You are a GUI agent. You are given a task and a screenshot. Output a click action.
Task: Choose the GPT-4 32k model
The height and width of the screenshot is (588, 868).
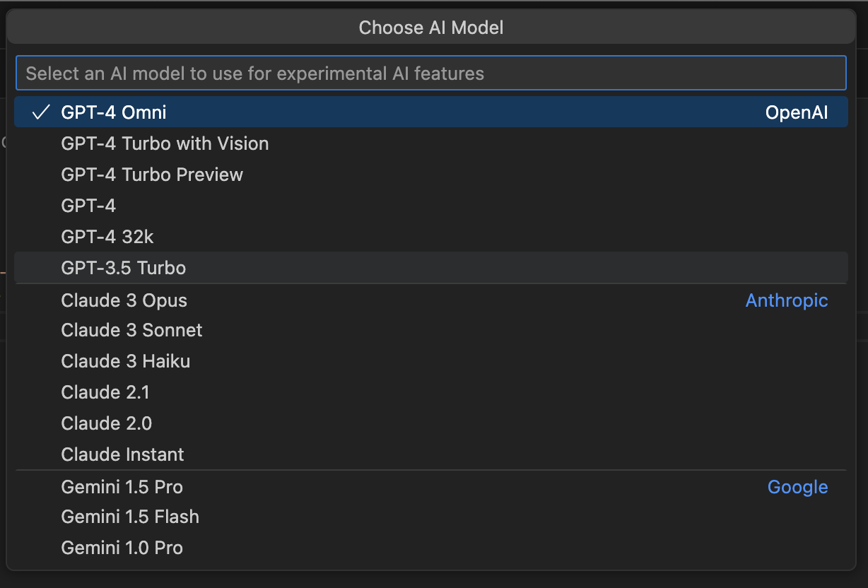pyautogui.click(x=107, y=237)
